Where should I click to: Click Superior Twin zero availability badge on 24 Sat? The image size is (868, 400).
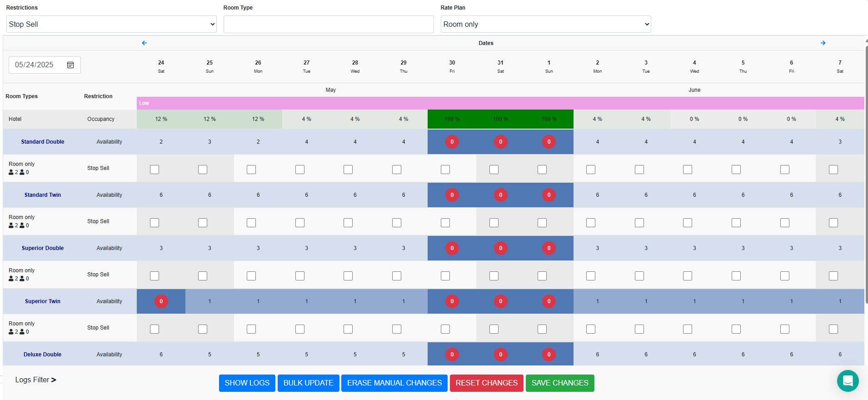[x=161, y=301]
